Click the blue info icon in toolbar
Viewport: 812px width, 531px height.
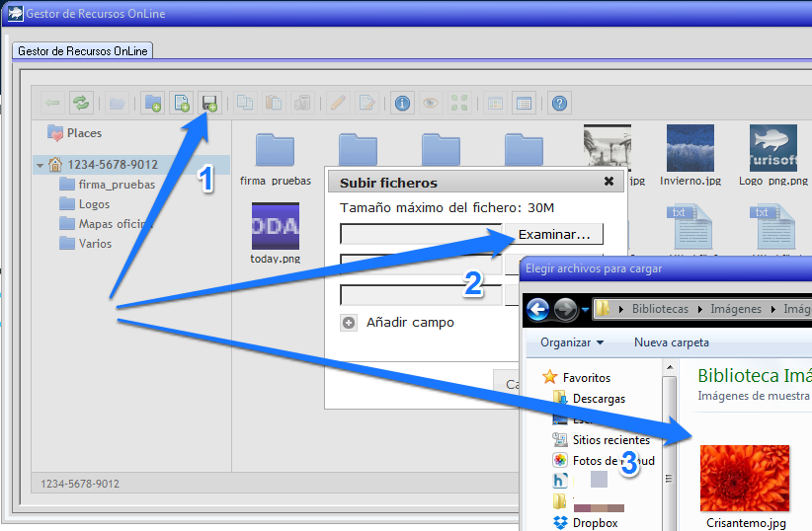click(x=402, y=103)
